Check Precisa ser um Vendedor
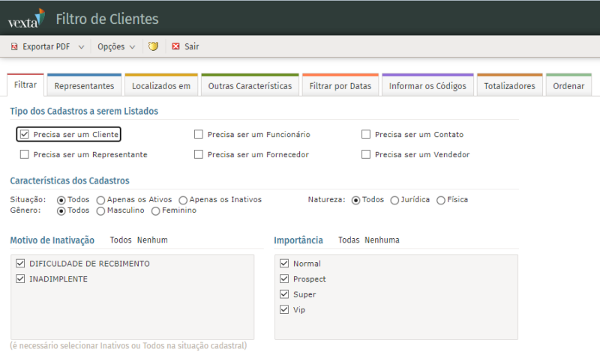 pyautogui.click(x=366, y=155)
